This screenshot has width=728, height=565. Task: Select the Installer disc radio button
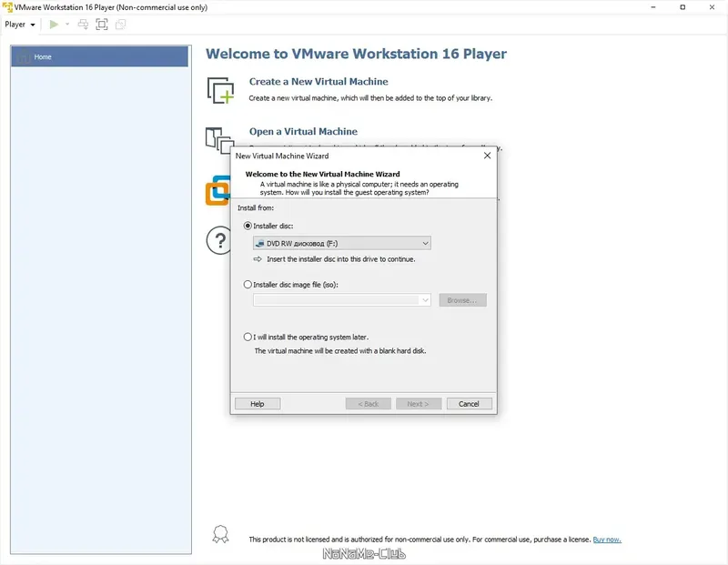248,227
